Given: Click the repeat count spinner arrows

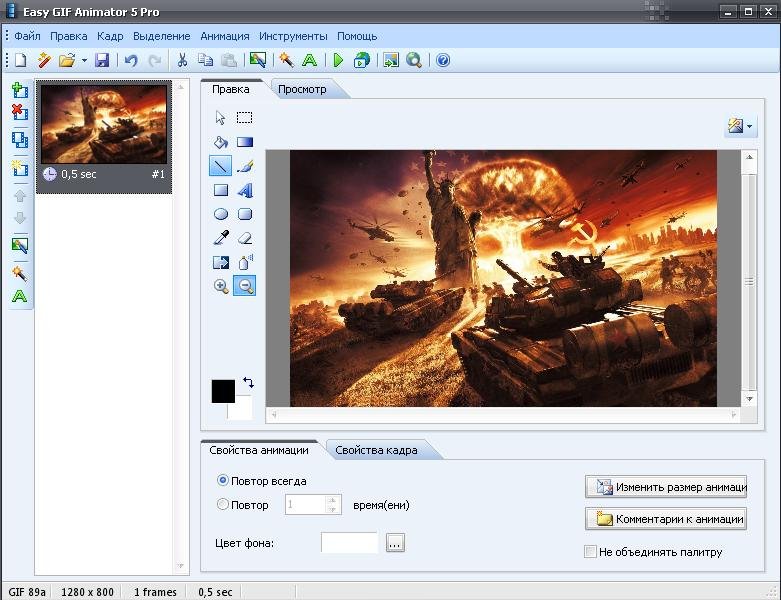Looking at the screenshot, I should (x=332, y=504).
